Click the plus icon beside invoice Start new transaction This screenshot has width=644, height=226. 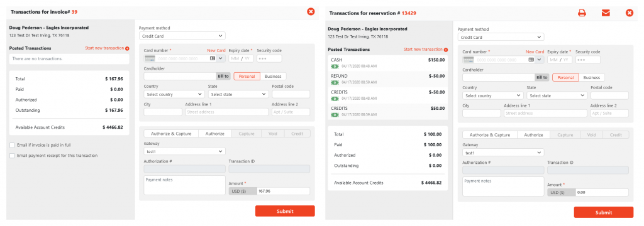click(x=127, y=48)
